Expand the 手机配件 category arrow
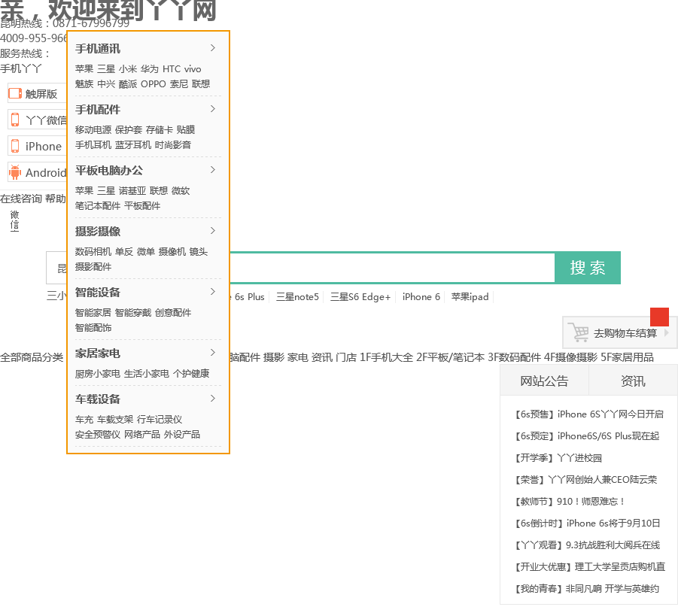The image size is (678, 616). [213, 109]
